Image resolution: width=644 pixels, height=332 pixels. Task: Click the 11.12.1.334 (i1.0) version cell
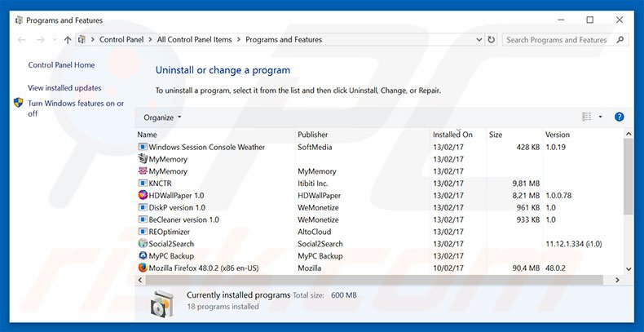pyautogui.click(x=573, y=244)
